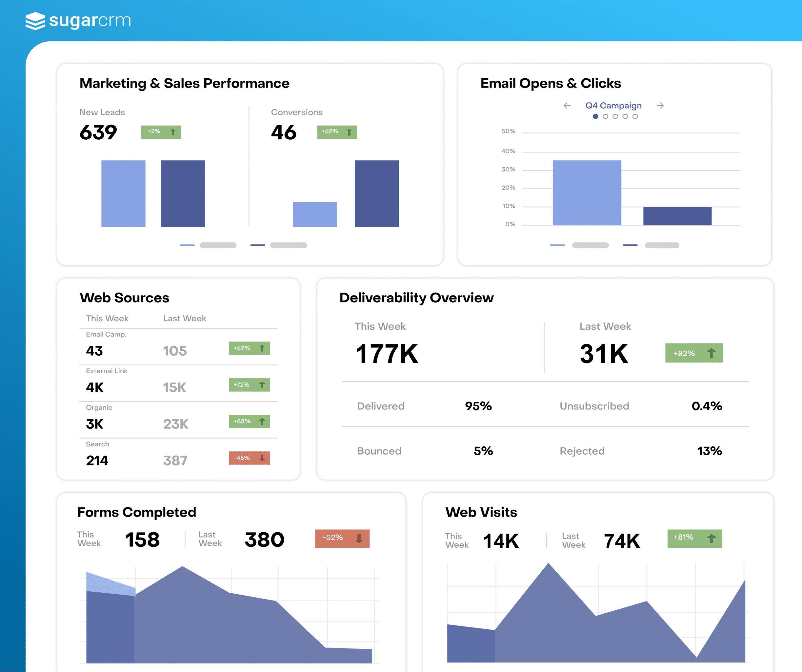The image size is (802, 672).
Task: Click the up arrow in the Conversions +62% badge
Action: click(x=349, y=132)
